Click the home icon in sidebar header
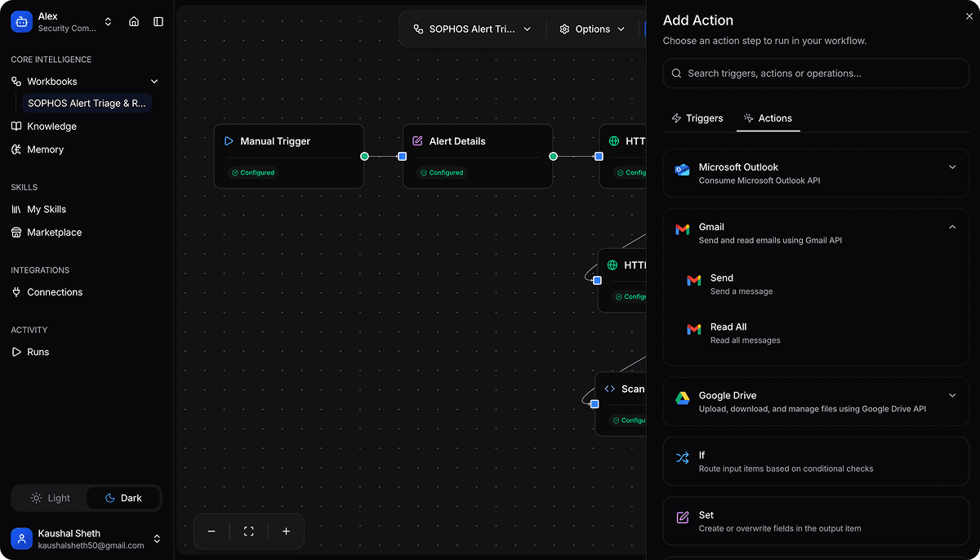 point(134,22)
